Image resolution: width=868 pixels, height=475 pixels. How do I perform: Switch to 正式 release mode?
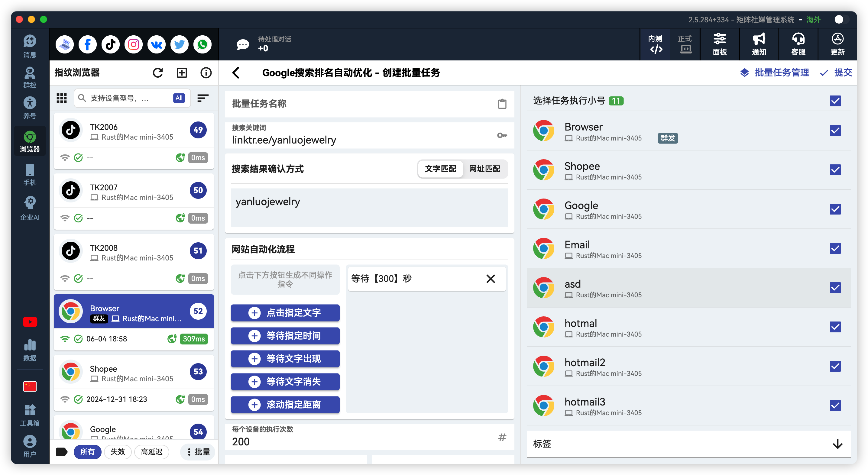click(x=685, y=44)
